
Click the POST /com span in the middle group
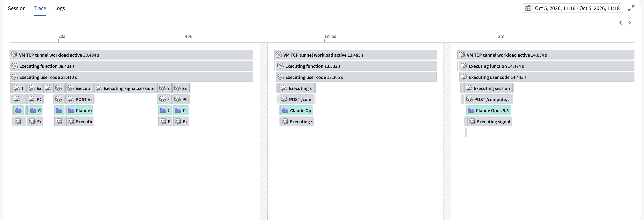coord(296,99)
